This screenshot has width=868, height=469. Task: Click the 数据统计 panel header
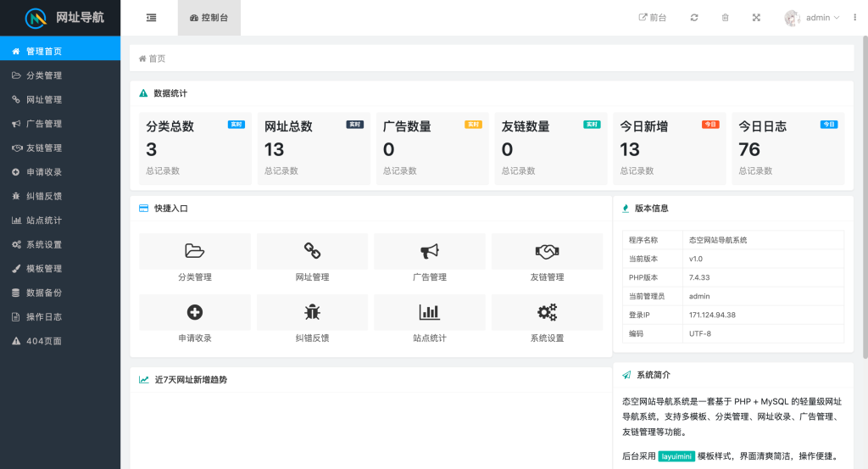coord(492,93)
